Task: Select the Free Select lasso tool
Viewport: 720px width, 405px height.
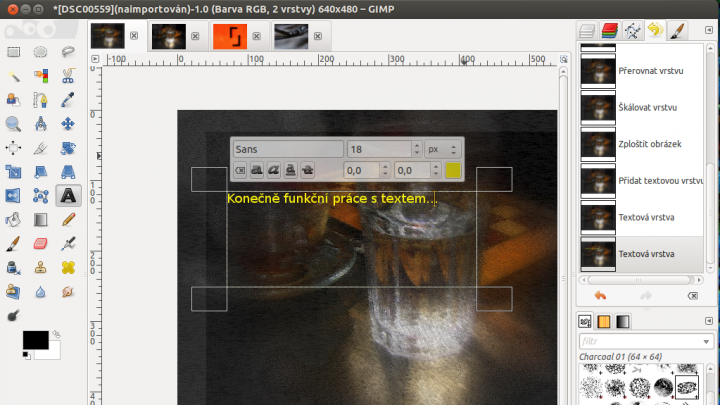Action: click(68, 52)
